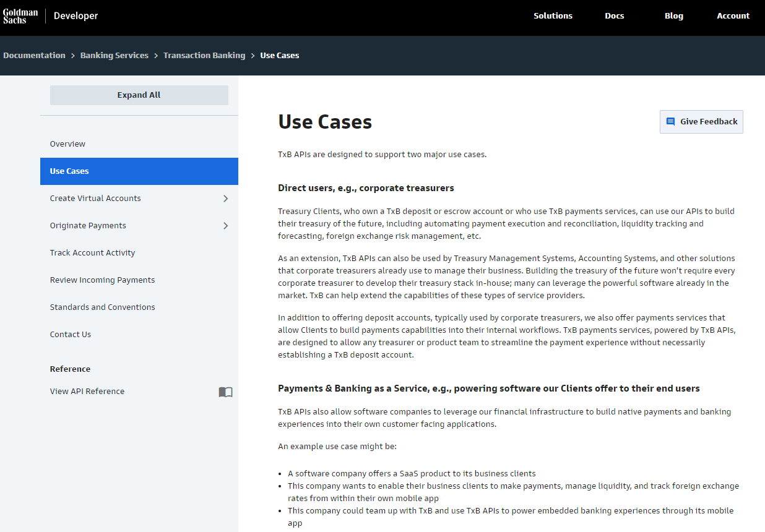Click the Reference section heading
Image resolution: width=765 pixels, height=532 pixels.
coord(70,369)
